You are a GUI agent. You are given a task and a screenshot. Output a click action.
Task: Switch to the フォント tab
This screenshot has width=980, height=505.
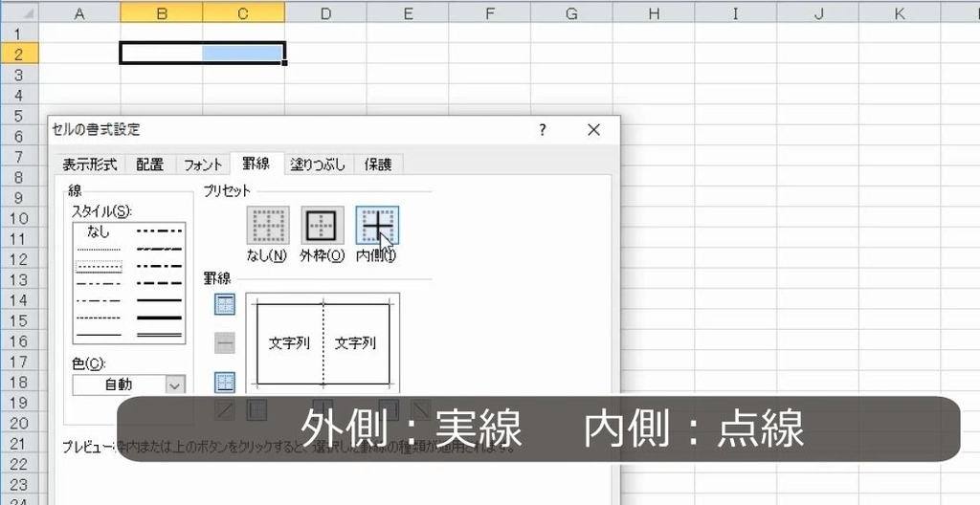203,165
